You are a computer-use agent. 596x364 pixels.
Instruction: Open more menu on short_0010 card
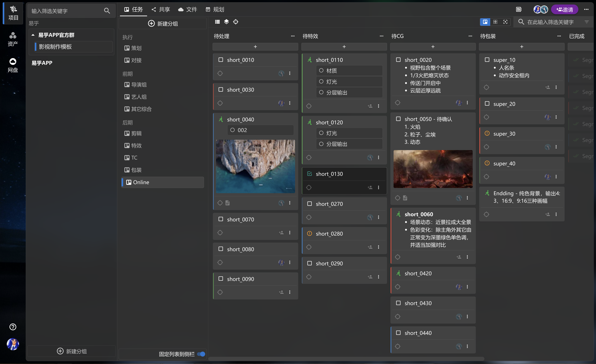290,73
